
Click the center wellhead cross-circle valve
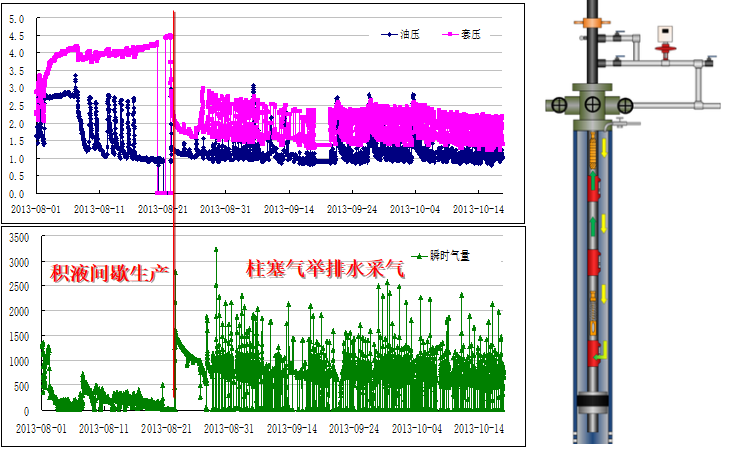pos(593,105)
